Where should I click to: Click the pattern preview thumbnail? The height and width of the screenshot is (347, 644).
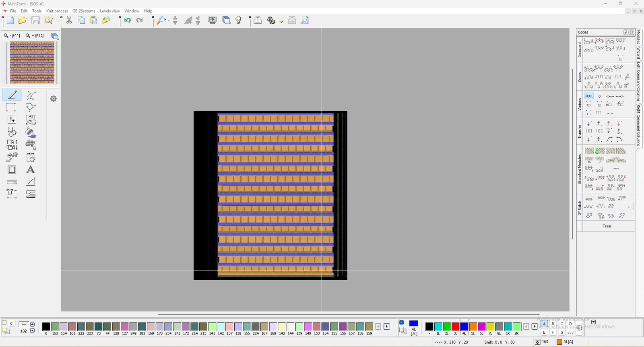click(32, 63)
